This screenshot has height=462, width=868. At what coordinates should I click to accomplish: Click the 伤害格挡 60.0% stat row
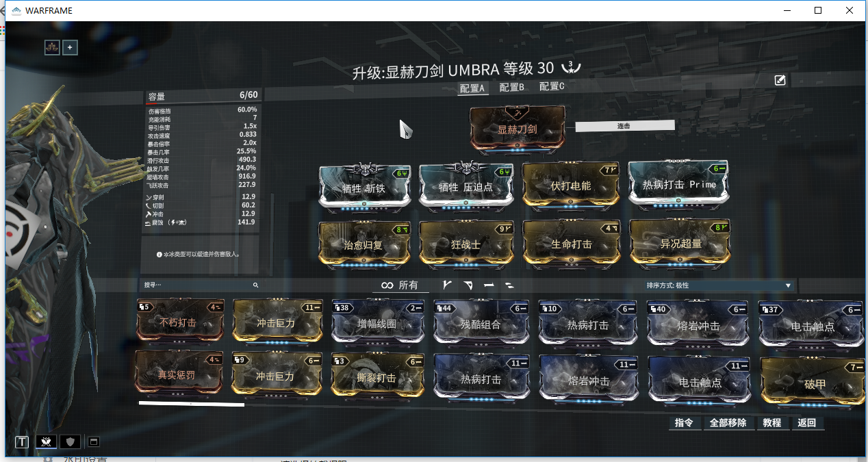point(203,110)
